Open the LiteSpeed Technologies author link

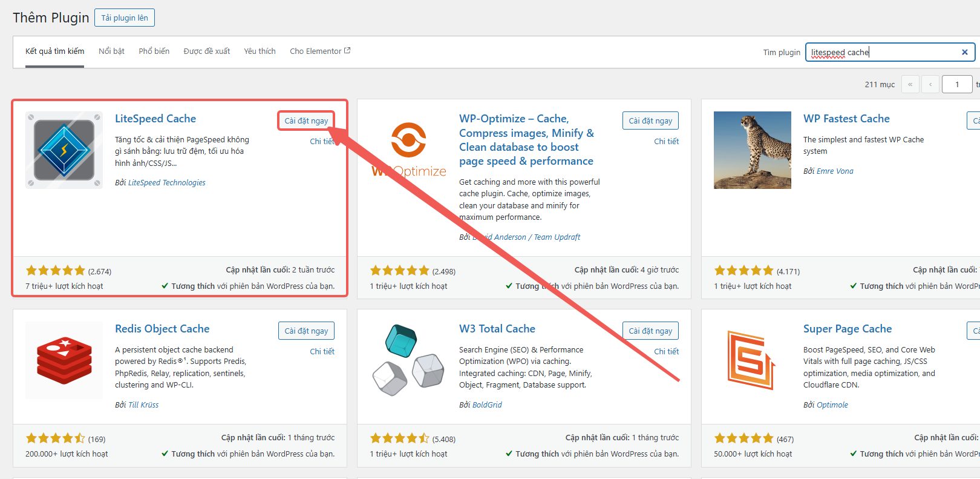click(166, 182)
